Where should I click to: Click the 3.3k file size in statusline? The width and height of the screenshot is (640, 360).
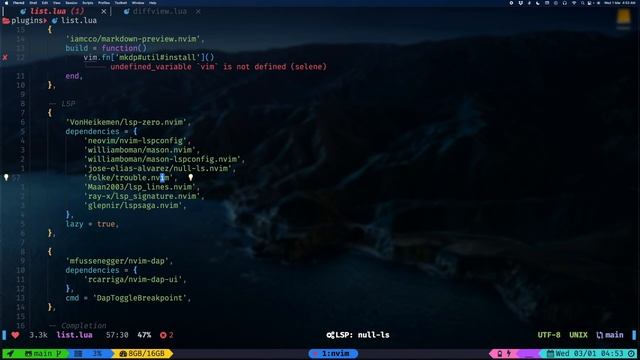point(38,335)
